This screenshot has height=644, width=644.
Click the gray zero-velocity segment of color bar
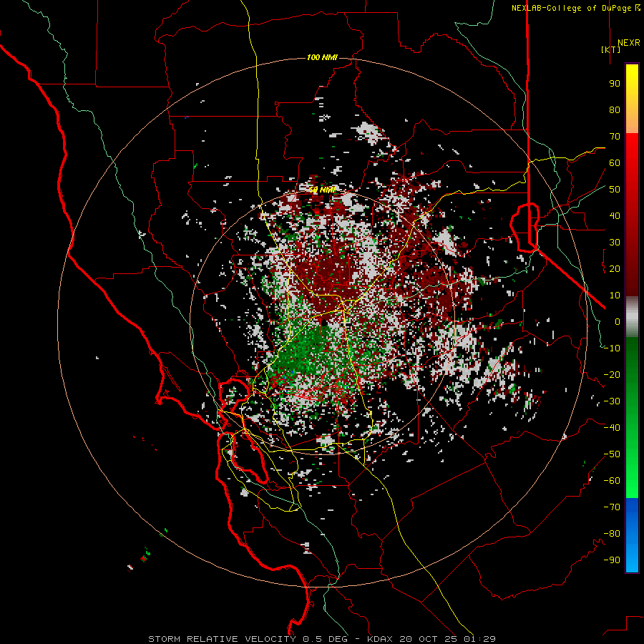(632, 317)
